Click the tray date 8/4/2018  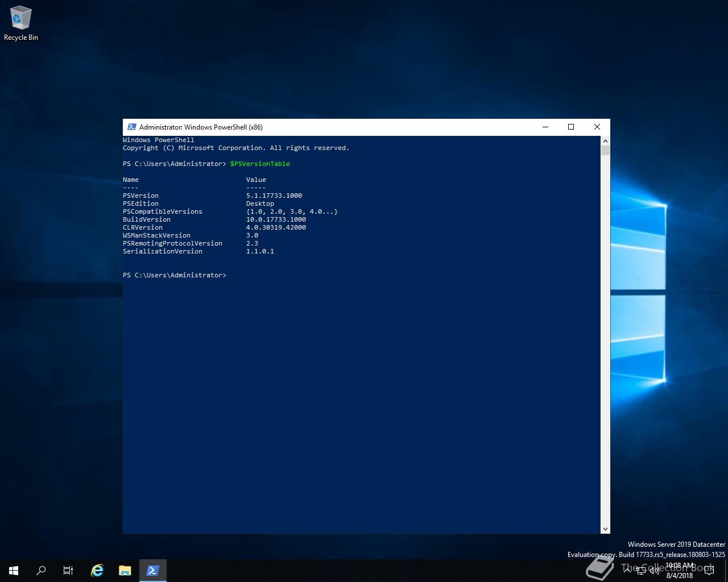(680, 575)
